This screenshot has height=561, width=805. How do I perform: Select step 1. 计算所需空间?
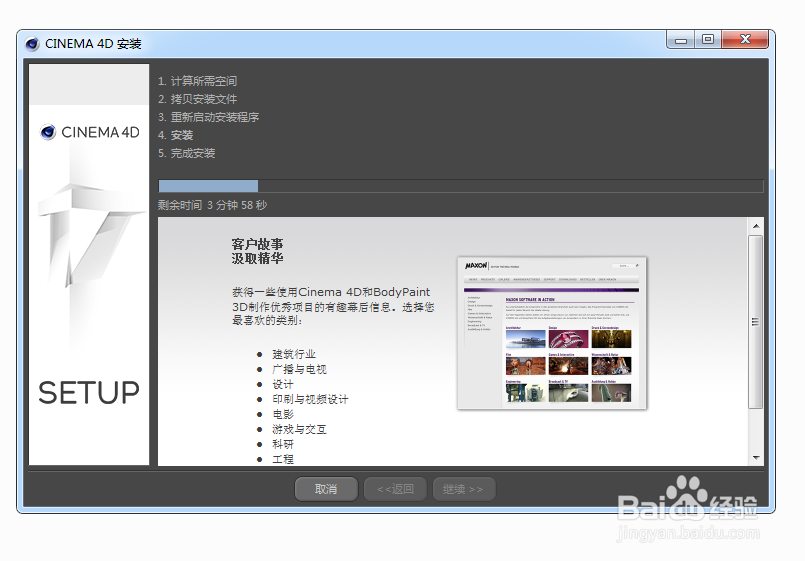pos(198,81)
